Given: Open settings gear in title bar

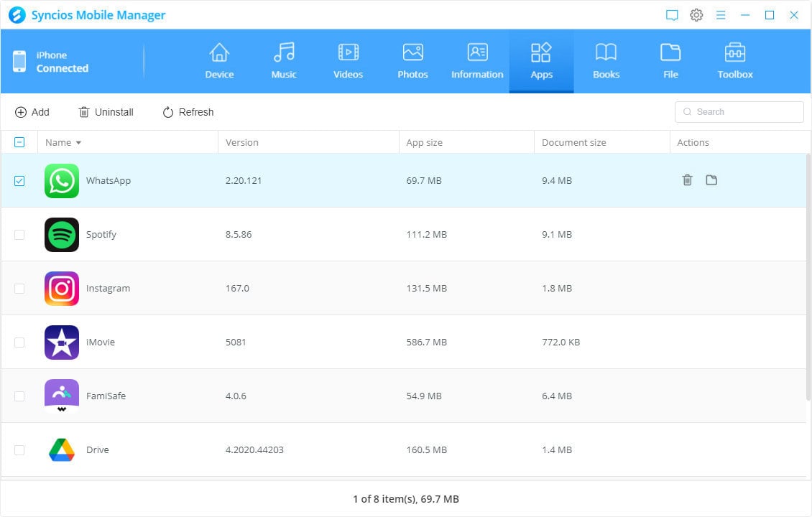Looking at the screenshot, I should (696, 15).
